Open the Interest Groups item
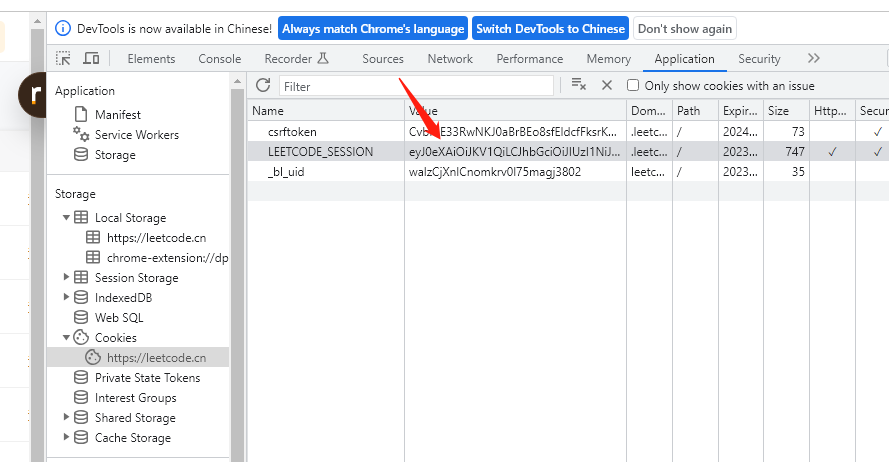This screenshot has height=462, width=889. pyautogui.click(x=136, y=397)
